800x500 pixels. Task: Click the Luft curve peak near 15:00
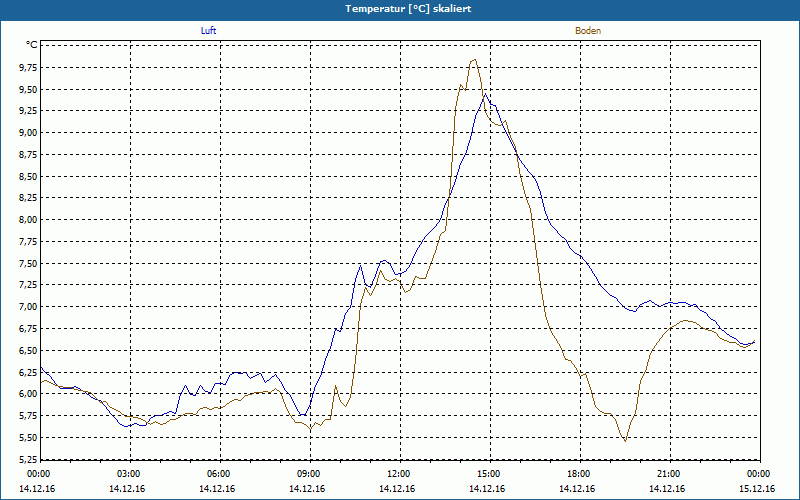coord(485,94)
